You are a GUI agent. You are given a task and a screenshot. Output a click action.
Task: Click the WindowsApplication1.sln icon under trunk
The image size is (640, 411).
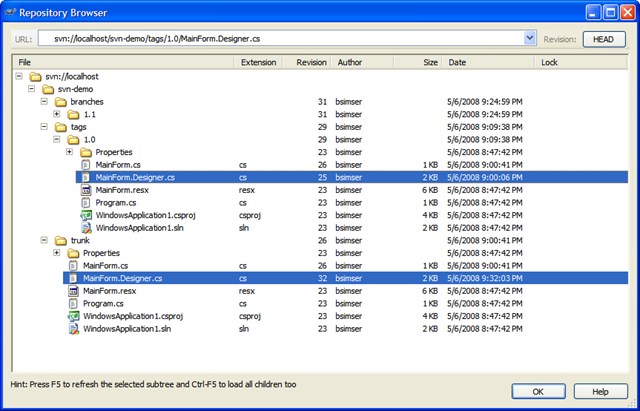pos(73,329)
